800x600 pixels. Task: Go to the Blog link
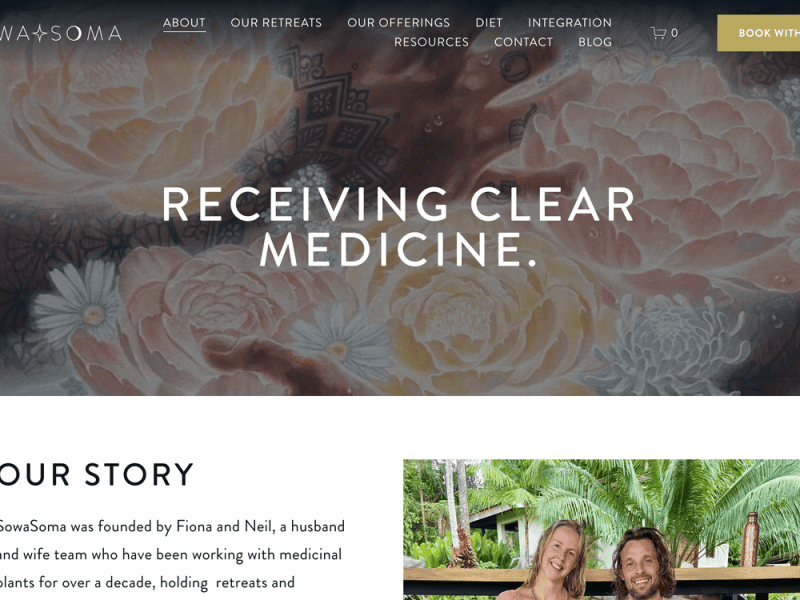pos(595,42)
